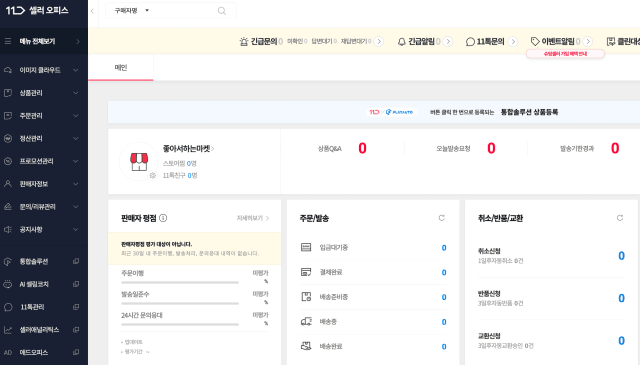Image resolution: width=640 pixels, height=365 pixels.
Task: Click the AI 셀링코치 robot icon
Action: click(8, 284)
